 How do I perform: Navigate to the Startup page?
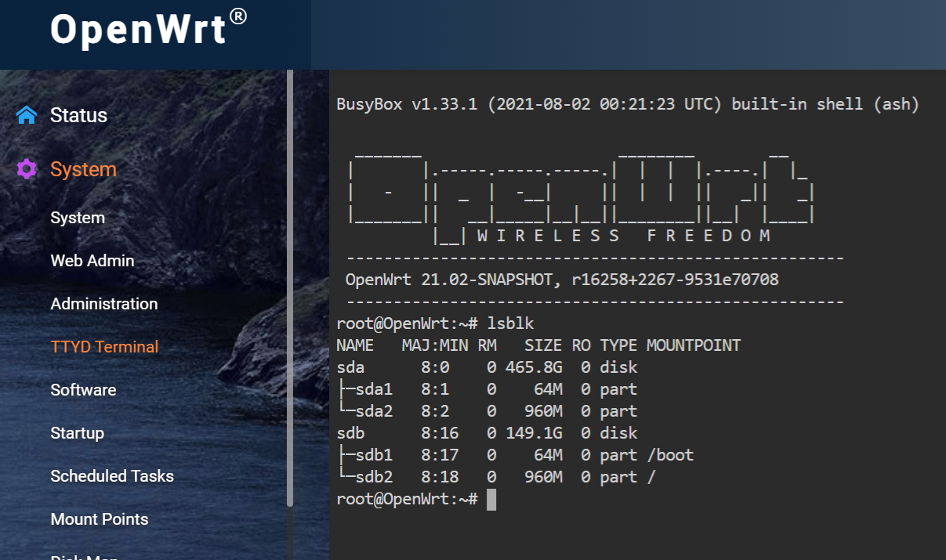pos(77,433)
